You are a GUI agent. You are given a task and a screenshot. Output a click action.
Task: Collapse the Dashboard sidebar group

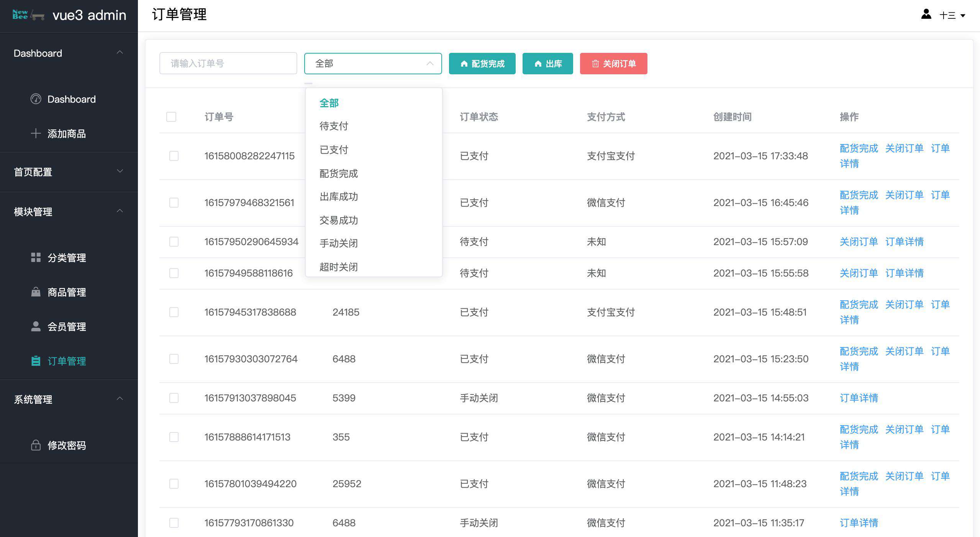click(x=69, y=53)
